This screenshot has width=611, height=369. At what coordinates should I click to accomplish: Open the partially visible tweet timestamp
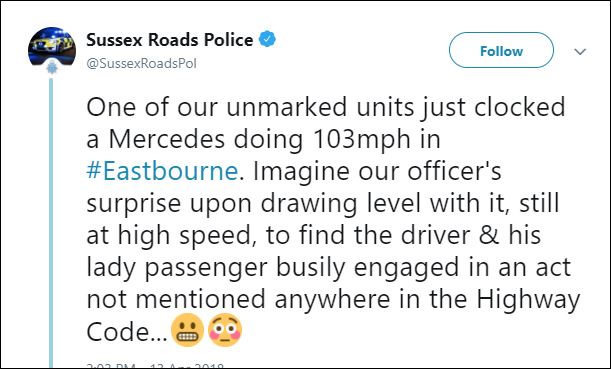pyautogui.click(x=155, y=365)
